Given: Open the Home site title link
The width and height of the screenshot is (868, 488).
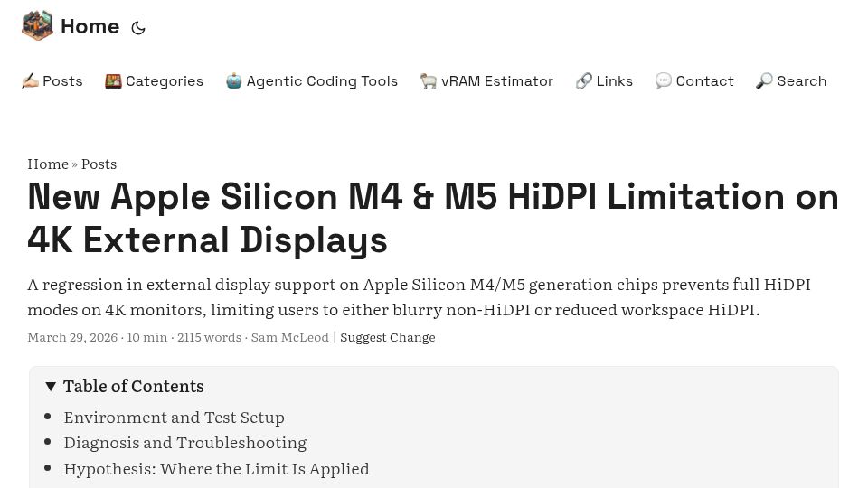Looking at the screenshot, I should [x=90, y=26].
